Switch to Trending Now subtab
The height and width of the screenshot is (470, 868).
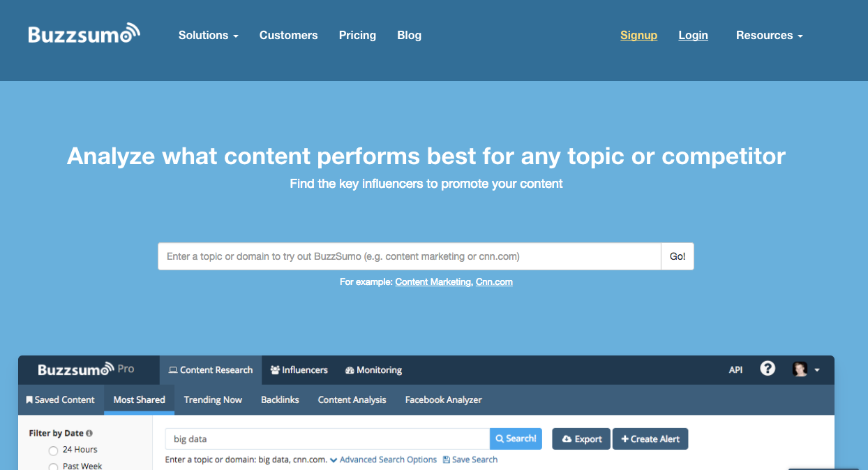pos(213,399)
